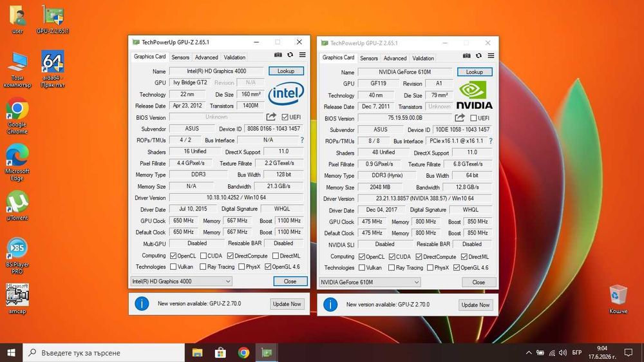Click Close button in Intel window
The width and height of the screenshot is (644, 362).
[x=290, y=281]
